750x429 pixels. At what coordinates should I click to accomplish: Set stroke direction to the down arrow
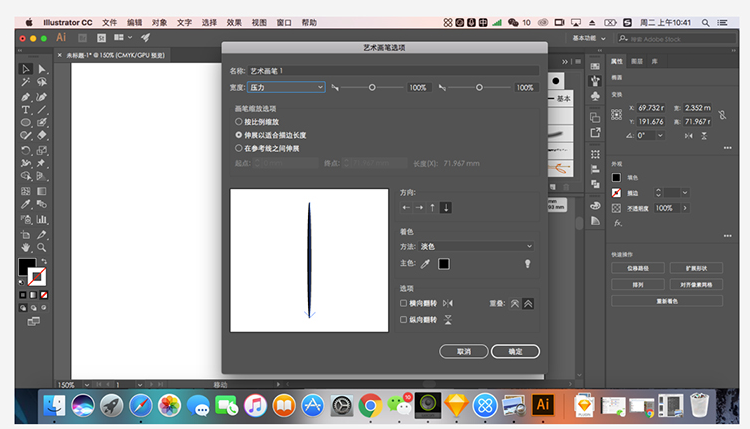tap(446, 208)
